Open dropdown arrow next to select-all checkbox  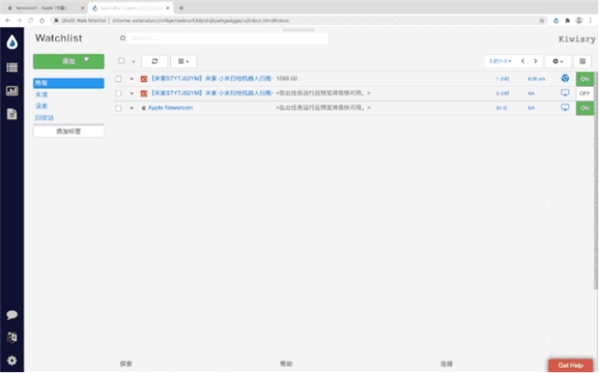click(x=133, y=61)
